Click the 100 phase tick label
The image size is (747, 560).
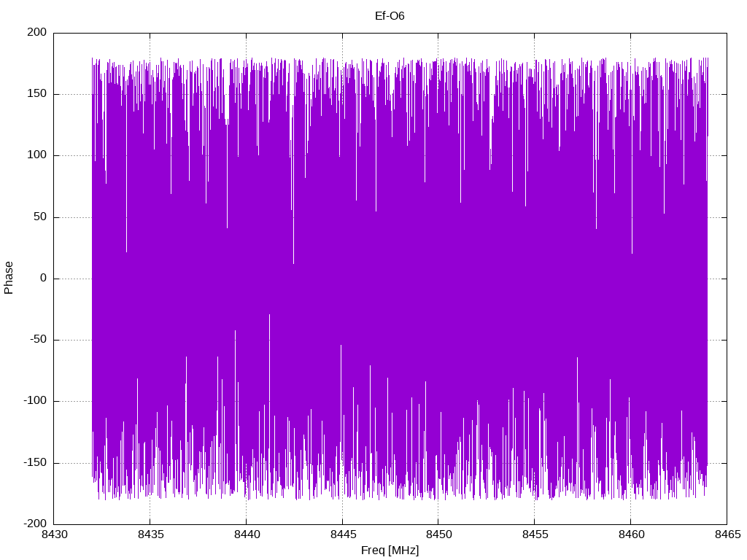point(37,155)
